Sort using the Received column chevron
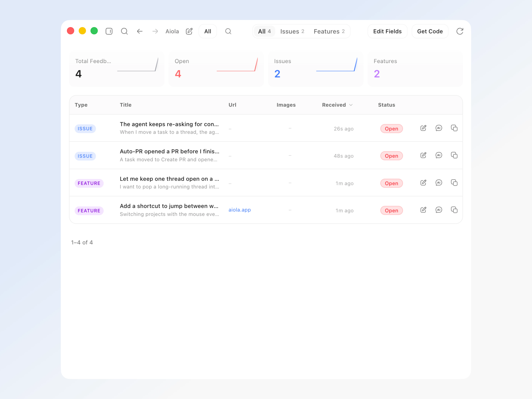Viewport: 532px width, 399px height. pyautogui.click(x=351, y=105)
